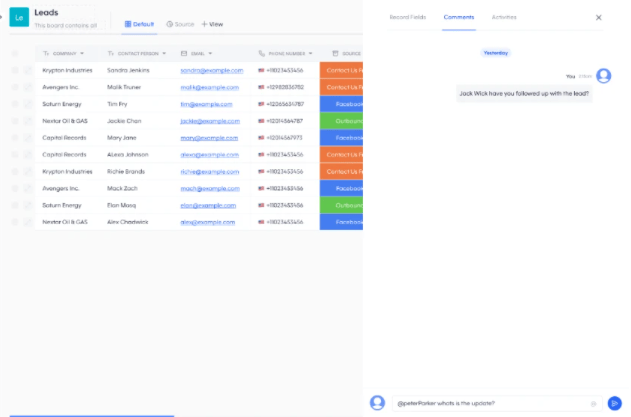Click the phone icon in Phone Number header
This screenshot has width=631, height=417.
262,53
